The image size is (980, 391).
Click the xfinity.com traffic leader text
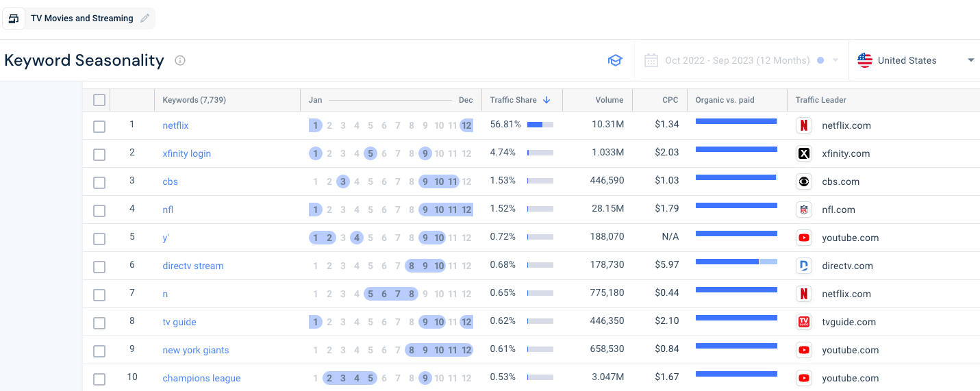point(846,153)
